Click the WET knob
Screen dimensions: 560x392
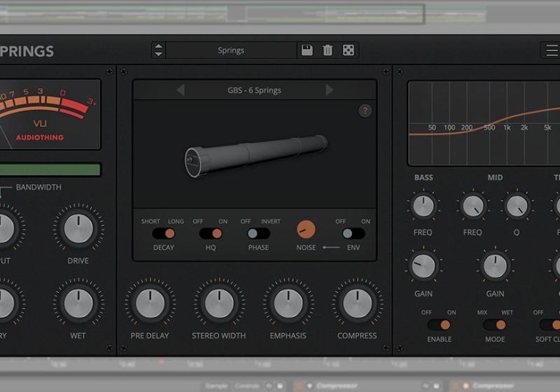[78, 304]
